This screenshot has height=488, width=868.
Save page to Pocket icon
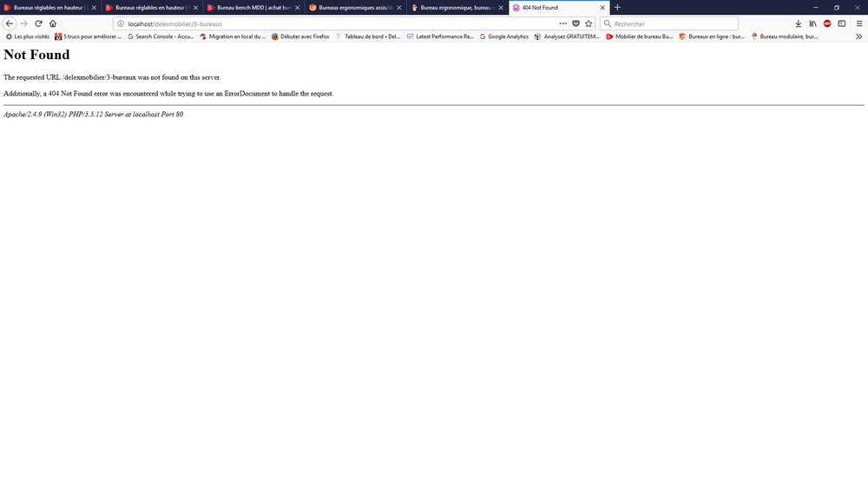coord(575,23)
